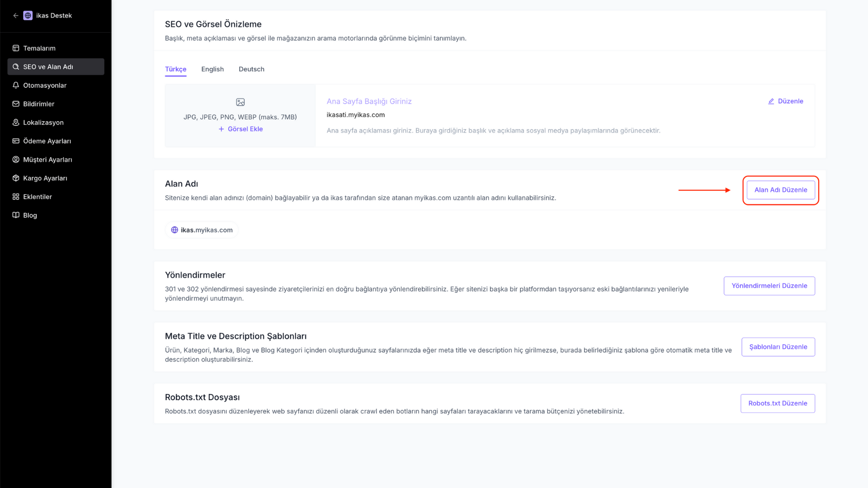Open Lokalizasyon settings

point(56,122)
